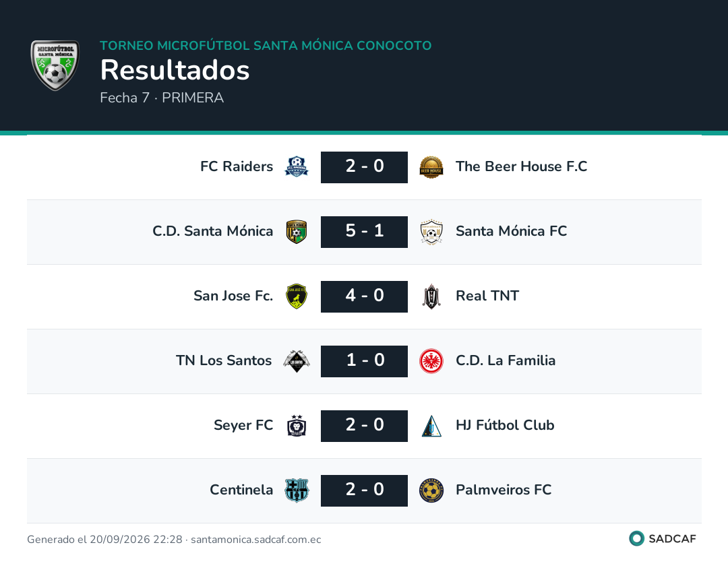Click the Real TNT team crest

tap(431, 296)
